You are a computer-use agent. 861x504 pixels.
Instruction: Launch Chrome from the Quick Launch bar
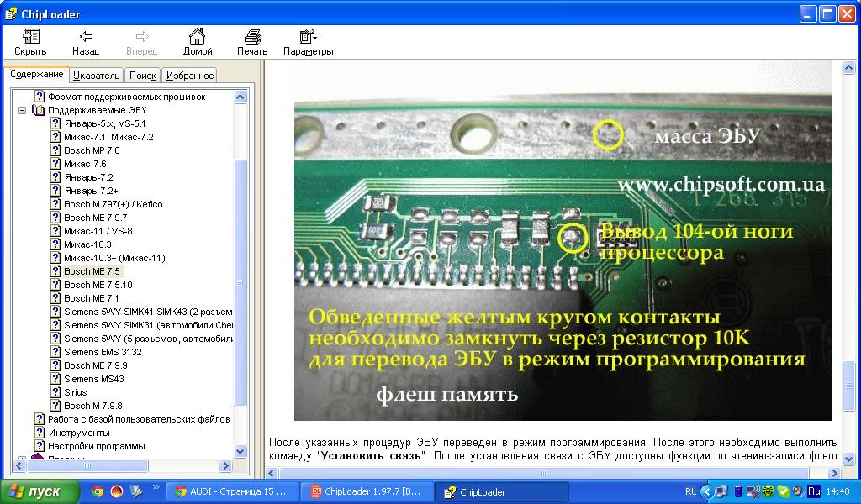(98, 491)
